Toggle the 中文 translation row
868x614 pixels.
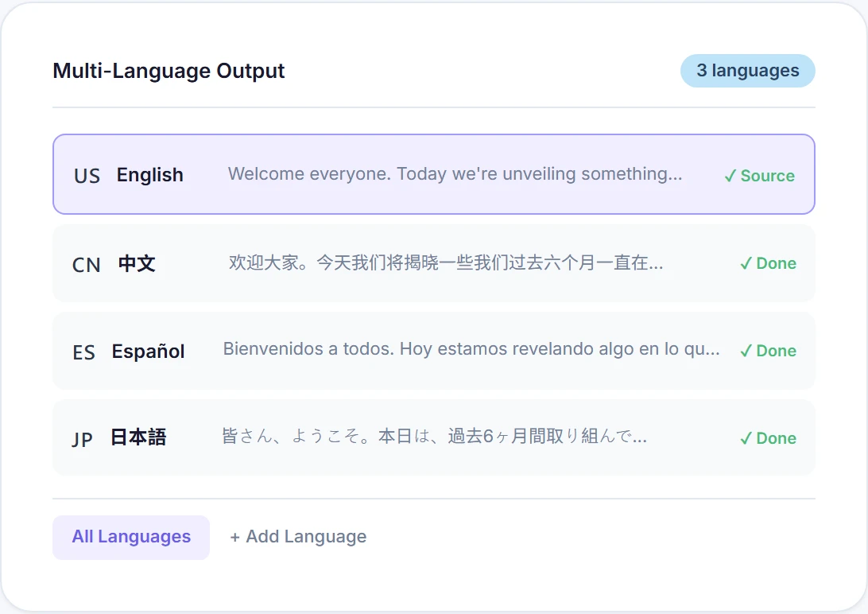434,263
